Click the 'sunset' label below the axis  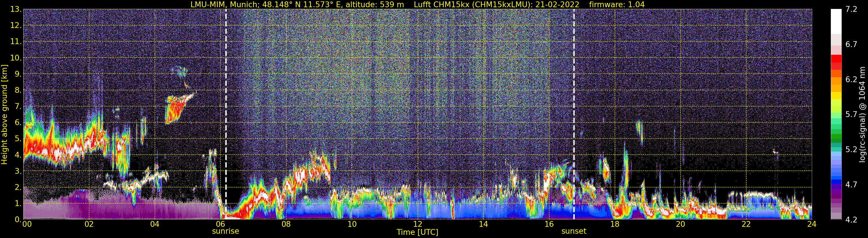coord(574,231)
